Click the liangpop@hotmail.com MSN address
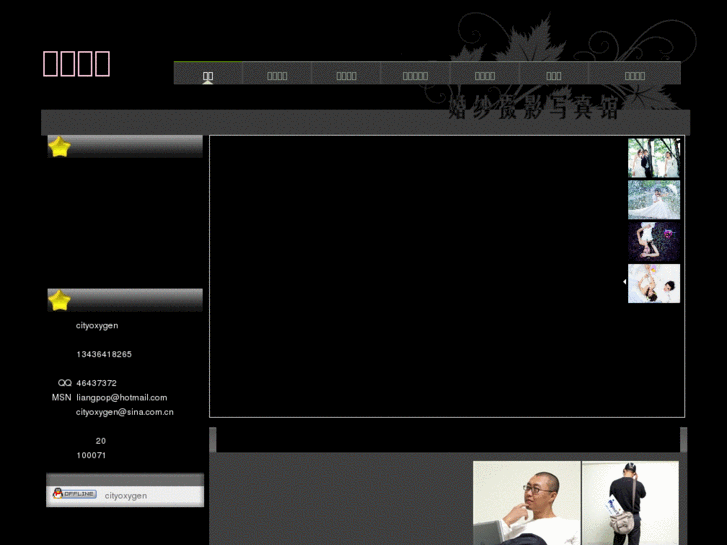This screenshot has width=727, height=545. click(121, 398)
